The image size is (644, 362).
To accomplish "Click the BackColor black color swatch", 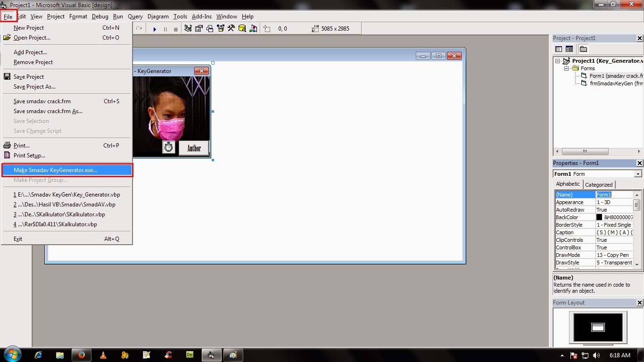I will (599, 217).
